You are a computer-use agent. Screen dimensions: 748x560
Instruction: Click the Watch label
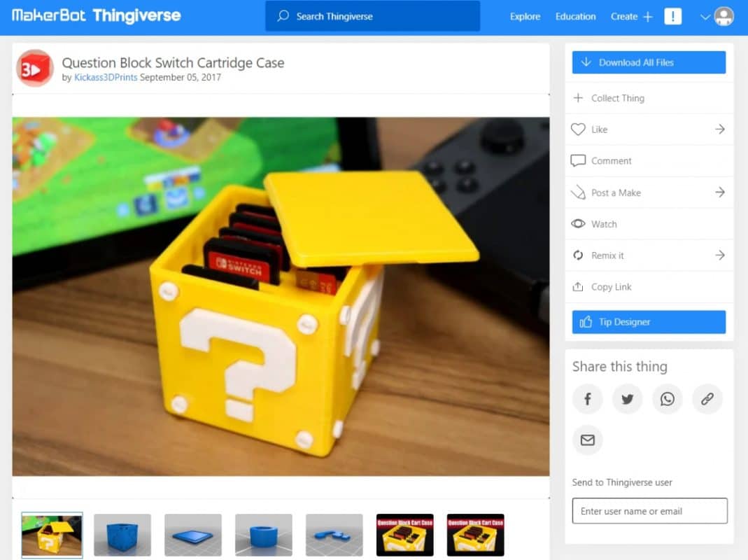tap(604, 224)
